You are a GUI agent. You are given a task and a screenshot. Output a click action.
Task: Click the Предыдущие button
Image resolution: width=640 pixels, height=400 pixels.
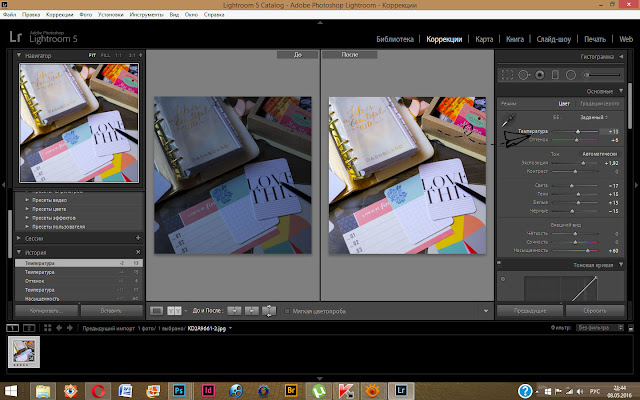pos(530,311)
